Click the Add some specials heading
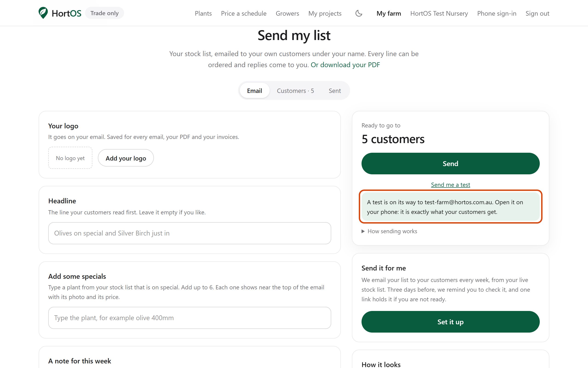Viewport: 588px width, 368px height. (x=77, y=276)
